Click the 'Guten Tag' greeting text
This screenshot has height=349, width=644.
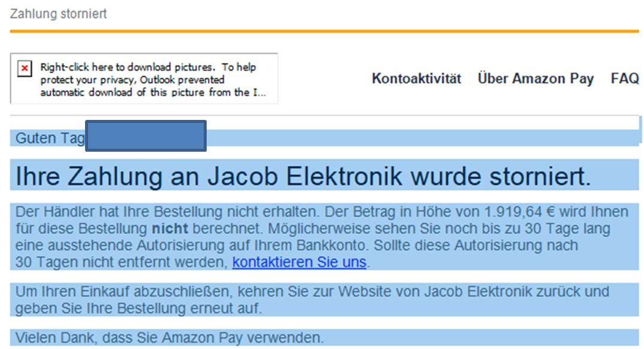tap(50, 138)
